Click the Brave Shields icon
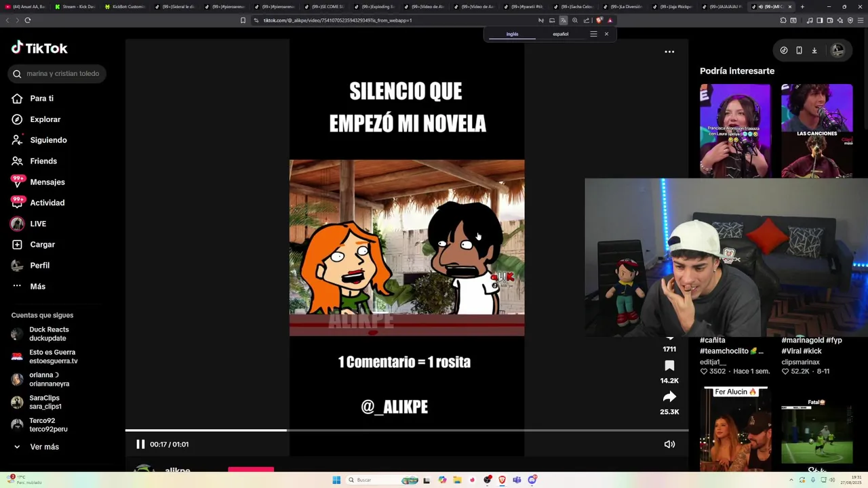This screenshot has width=868, height=488. click(x=599, y=20)
